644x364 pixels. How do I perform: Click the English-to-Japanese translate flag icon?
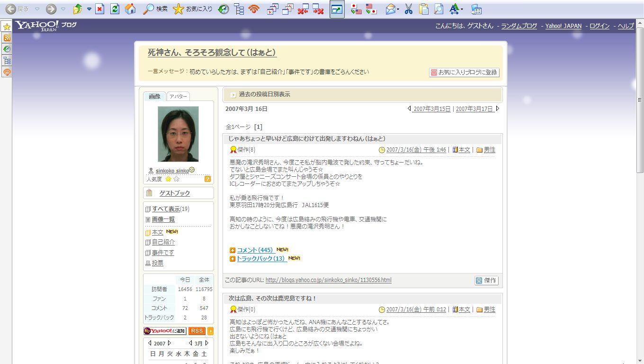(x=372, y=9)
